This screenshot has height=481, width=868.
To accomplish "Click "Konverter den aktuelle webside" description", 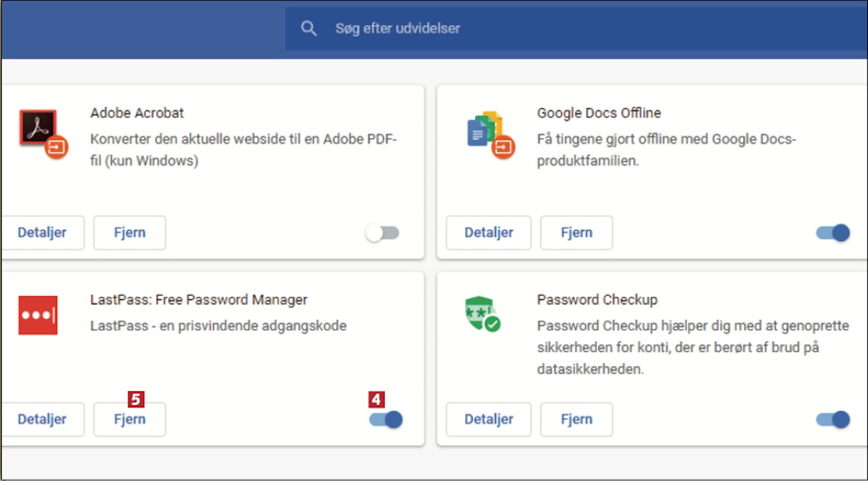I will 244,149.
